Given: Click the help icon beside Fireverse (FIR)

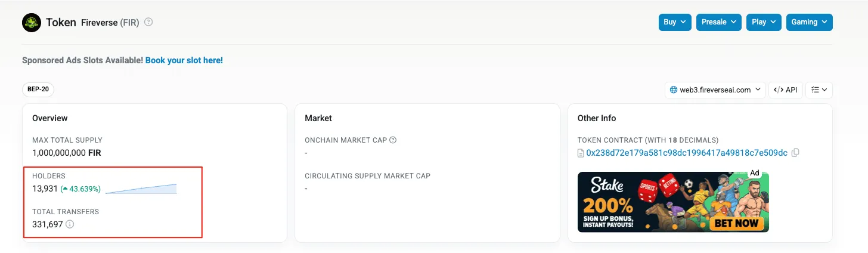Looking at the screenshot, I should tap(148, 22).
